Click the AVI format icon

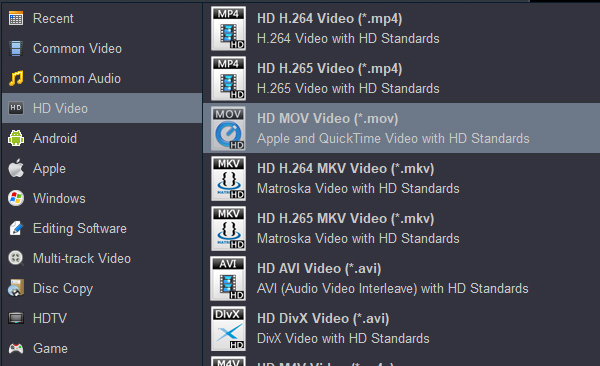point(228,278)
